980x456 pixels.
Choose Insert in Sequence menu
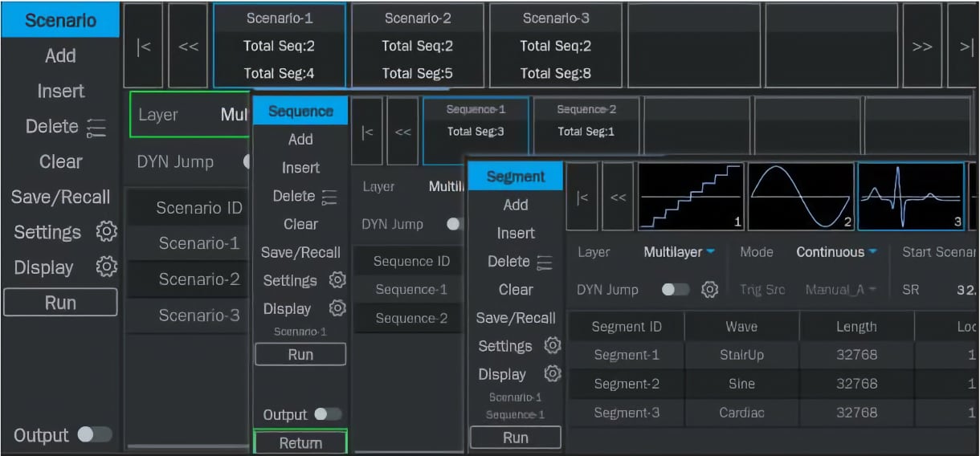pos(300,168)
